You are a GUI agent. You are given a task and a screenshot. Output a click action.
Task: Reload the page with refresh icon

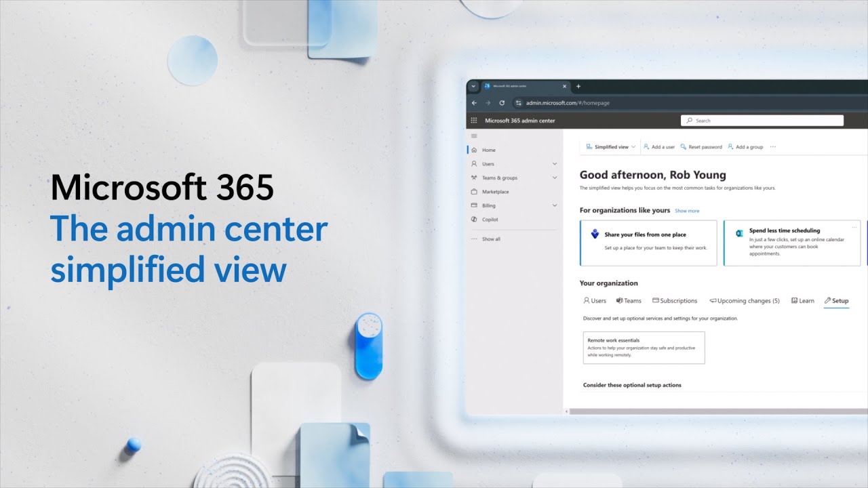pos(502,103)
